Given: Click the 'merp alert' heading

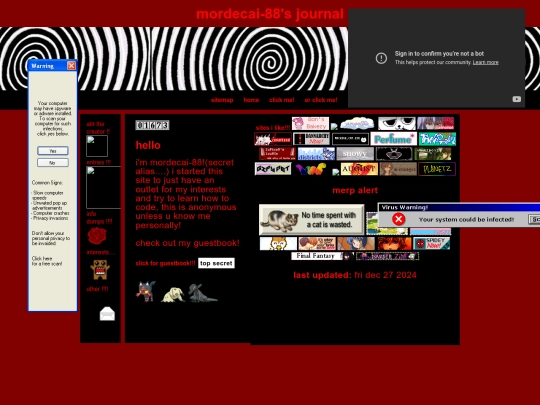Looking at the screenshot, I should [x=355, y=190].
